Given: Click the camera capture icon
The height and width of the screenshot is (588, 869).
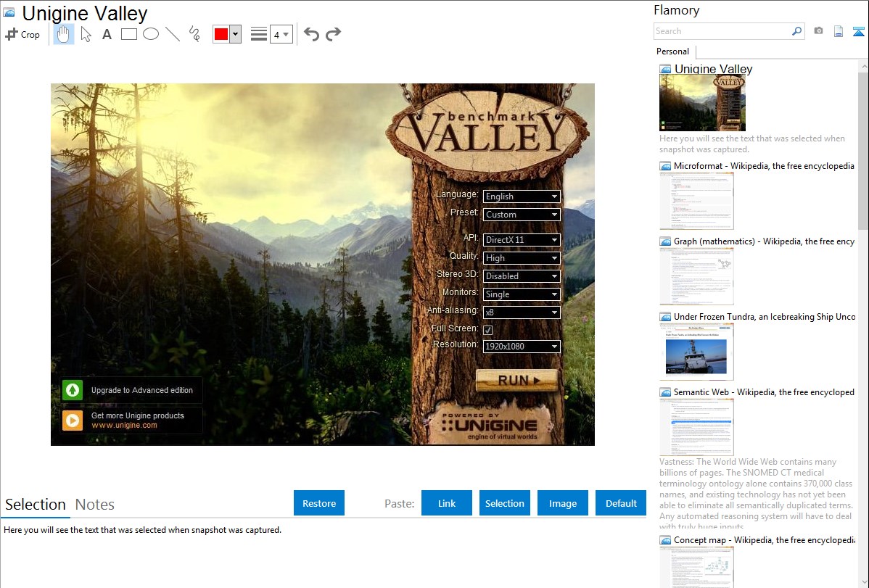Looking at the screenshot, I should point(818,31).
